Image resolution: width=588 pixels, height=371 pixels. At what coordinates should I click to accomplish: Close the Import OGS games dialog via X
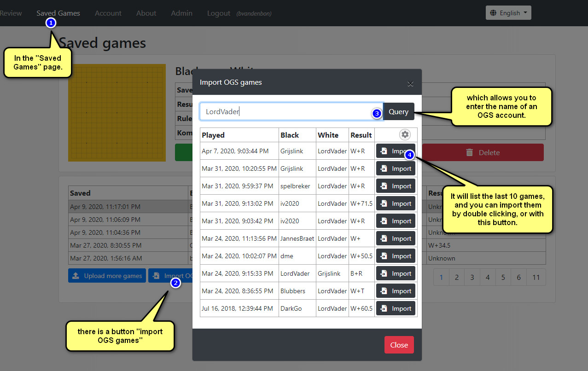[x=410, y=84]
